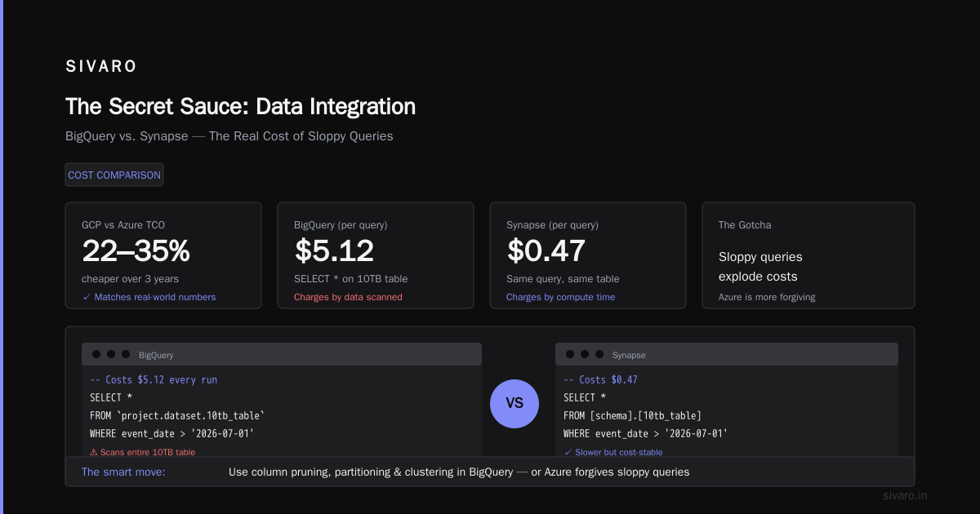Click the 'Synapse (per query)' label

point(552,224)
